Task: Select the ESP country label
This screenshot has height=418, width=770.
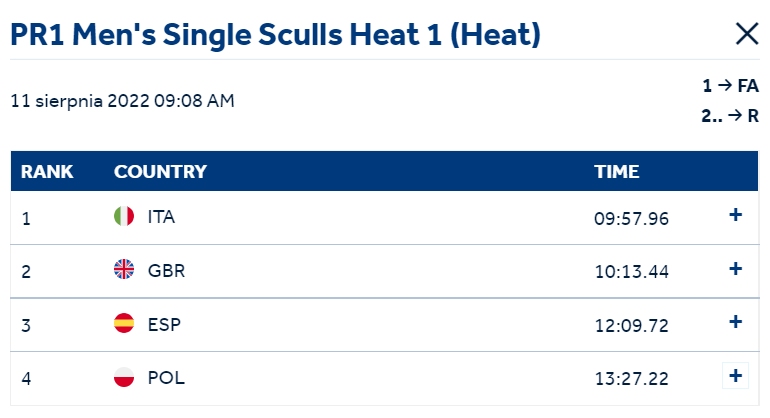Action: click(x=165, y=324)
